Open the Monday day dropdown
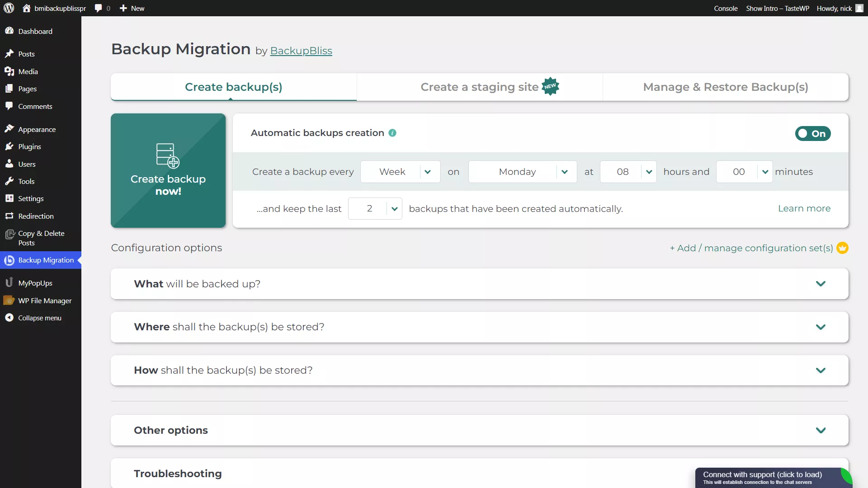 coord(522,172)
